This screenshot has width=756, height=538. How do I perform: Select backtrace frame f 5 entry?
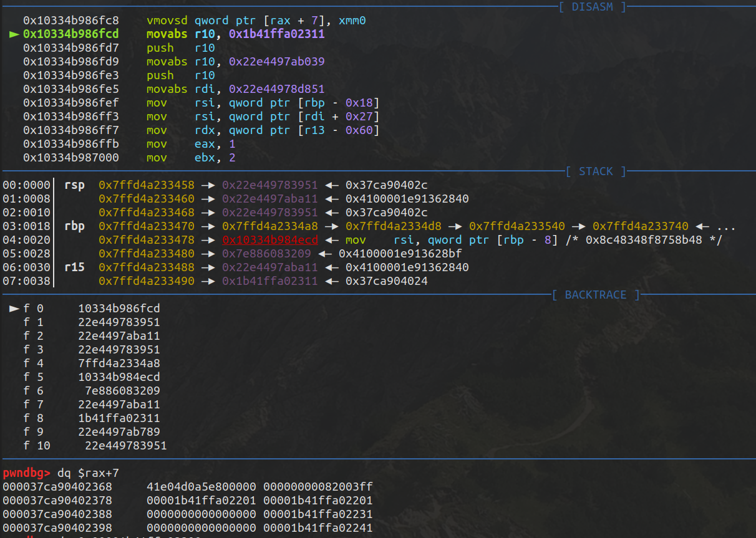[x=92, y=377]
